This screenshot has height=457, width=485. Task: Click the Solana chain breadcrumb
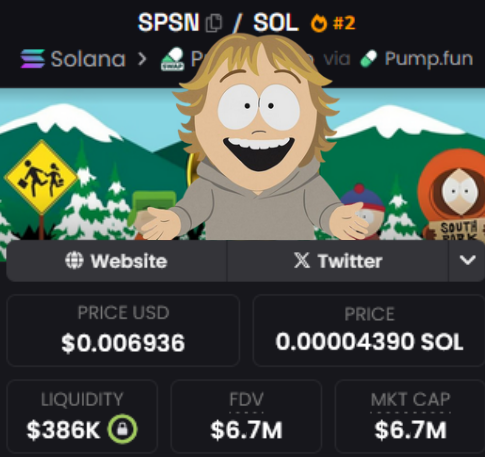point(73,59)
